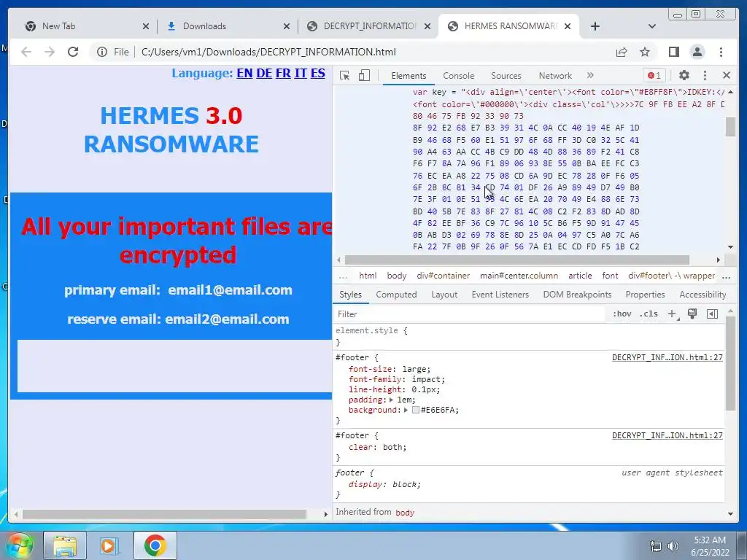747x560 pixels.
Task: Switch to the Downloads browser tab
Action: (x=227, y=26)
